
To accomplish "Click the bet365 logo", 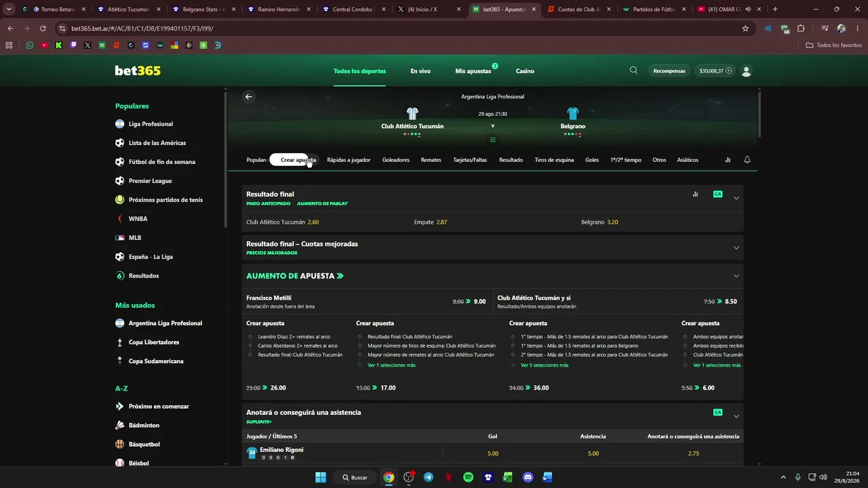I will [138, 70].
